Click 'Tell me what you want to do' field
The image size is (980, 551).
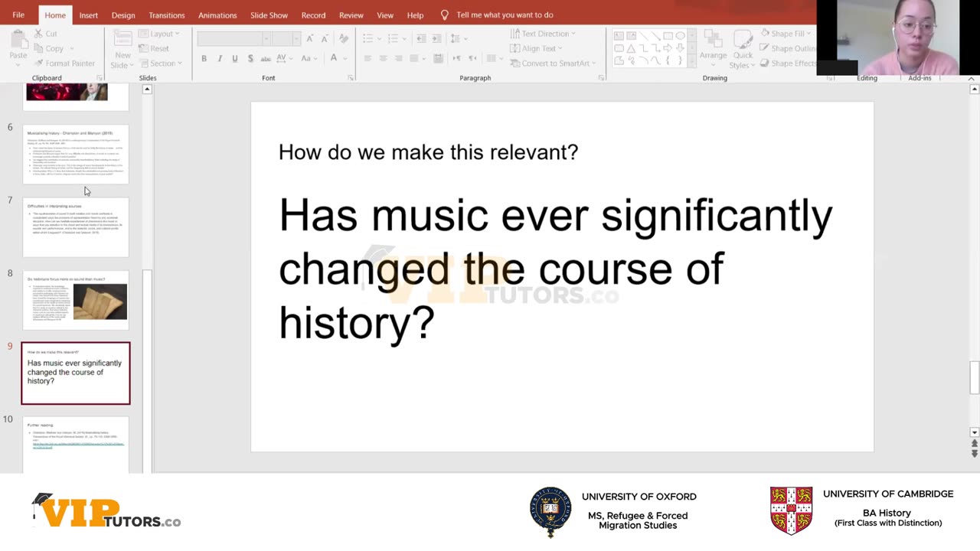tap(505, 15)
